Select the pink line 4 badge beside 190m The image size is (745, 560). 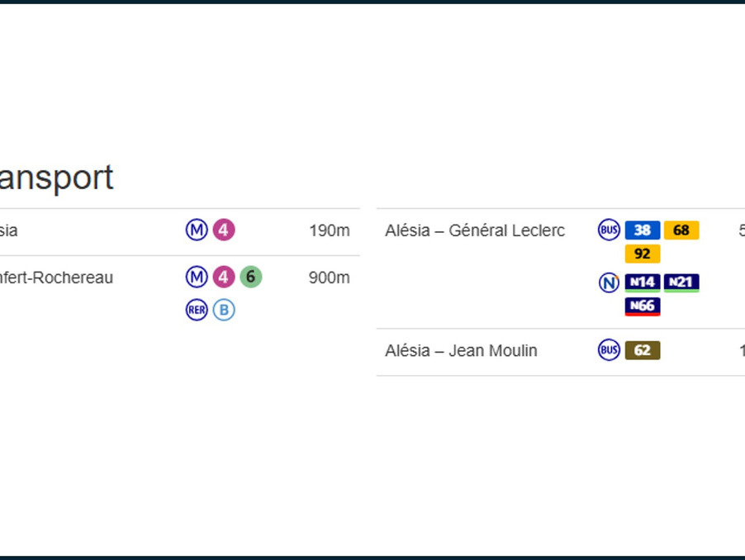(224, 230)
